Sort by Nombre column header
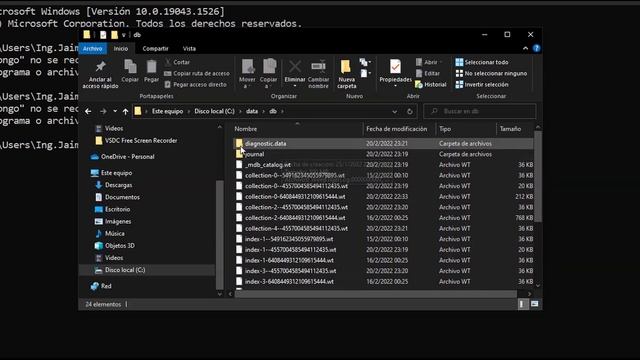 pyautogui.click(x=298, y=129)
